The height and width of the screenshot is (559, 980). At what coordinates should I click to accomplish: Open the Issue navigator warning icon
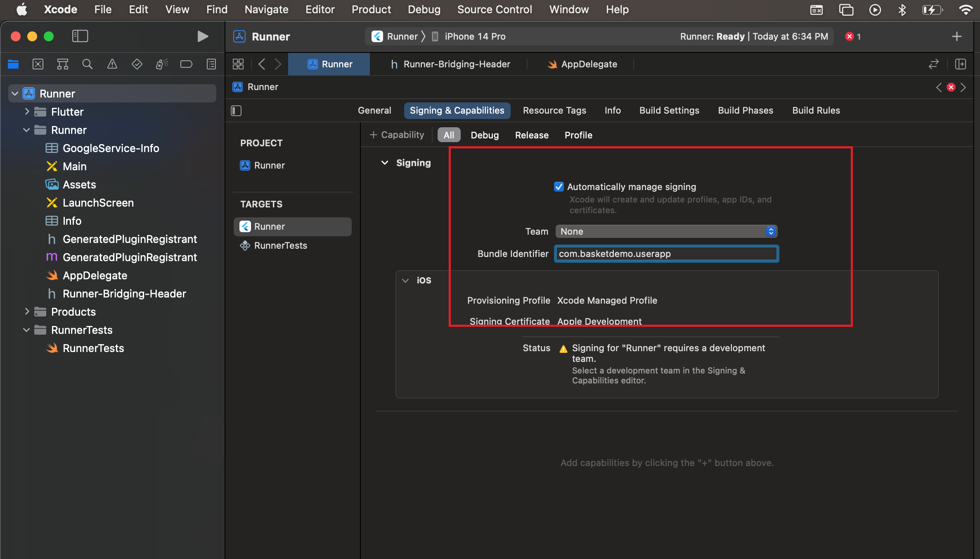112,64
